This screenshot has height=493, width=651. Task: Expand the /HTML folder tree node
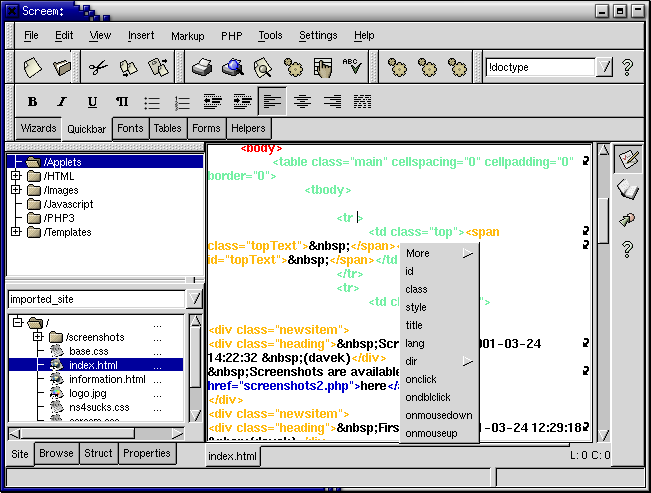pos(16,176)
